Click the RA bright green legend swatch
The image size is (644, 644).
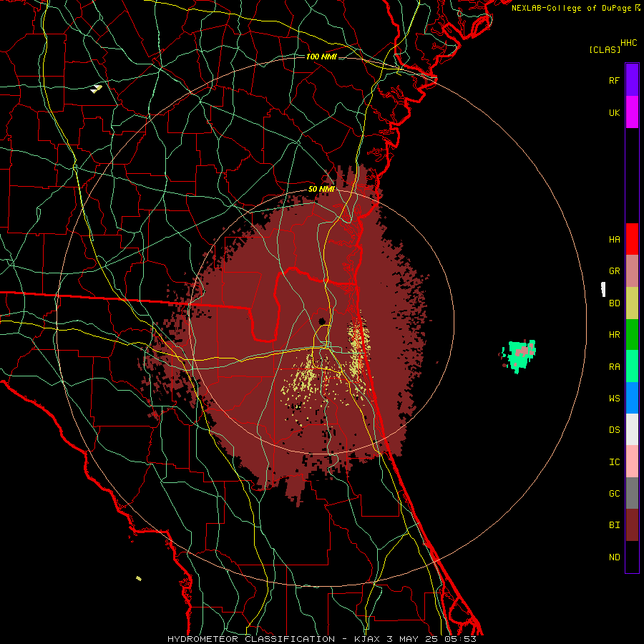tap(632, 366)
